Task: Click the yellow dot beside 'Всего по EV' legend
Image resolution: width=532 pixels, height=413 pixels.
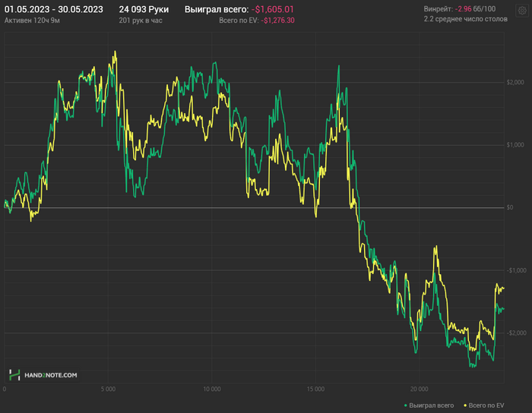Action: click(465, 405)
